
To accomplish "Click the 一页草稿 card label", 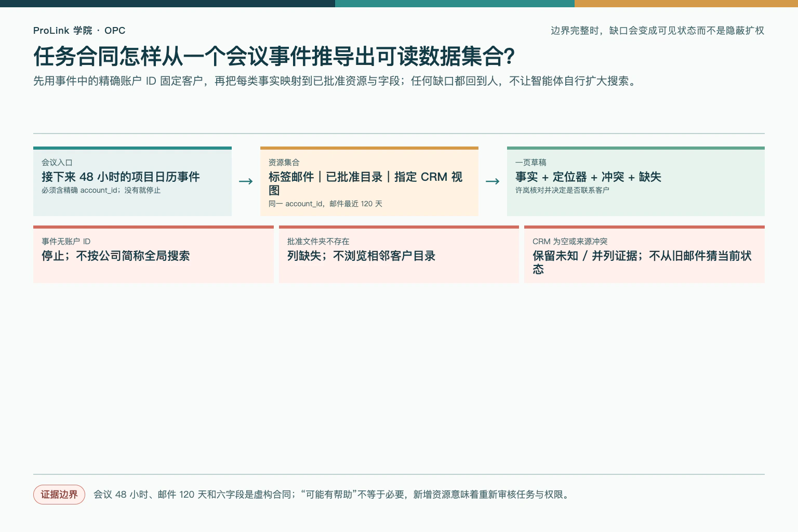I will (531, 163).
